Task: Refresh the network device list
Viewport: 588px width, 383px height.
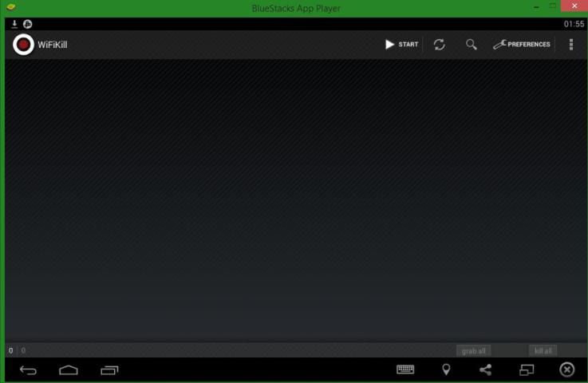Action: pos(440,45)
